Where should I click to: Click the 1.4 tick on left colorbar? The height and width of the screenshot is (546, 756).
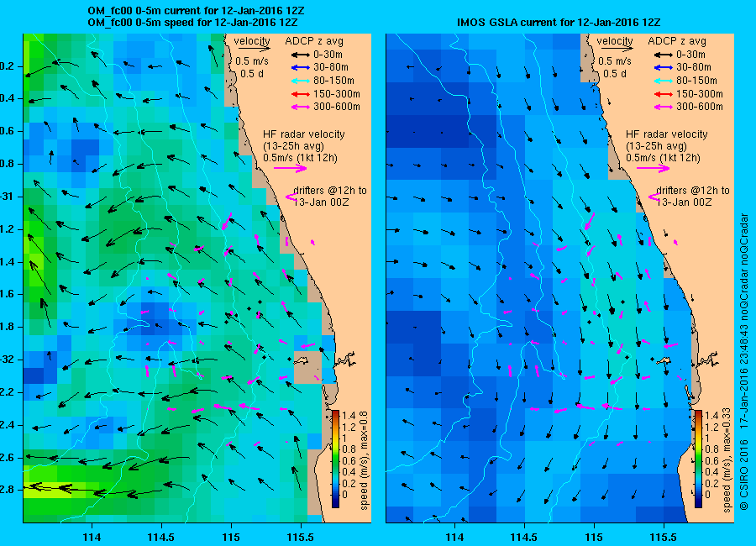[x=349, y=415]
